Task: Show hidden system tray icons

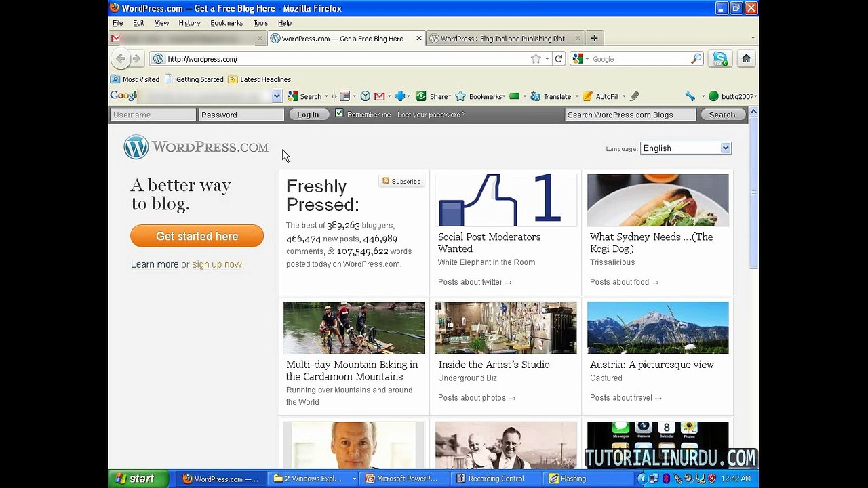Action: 642,479
